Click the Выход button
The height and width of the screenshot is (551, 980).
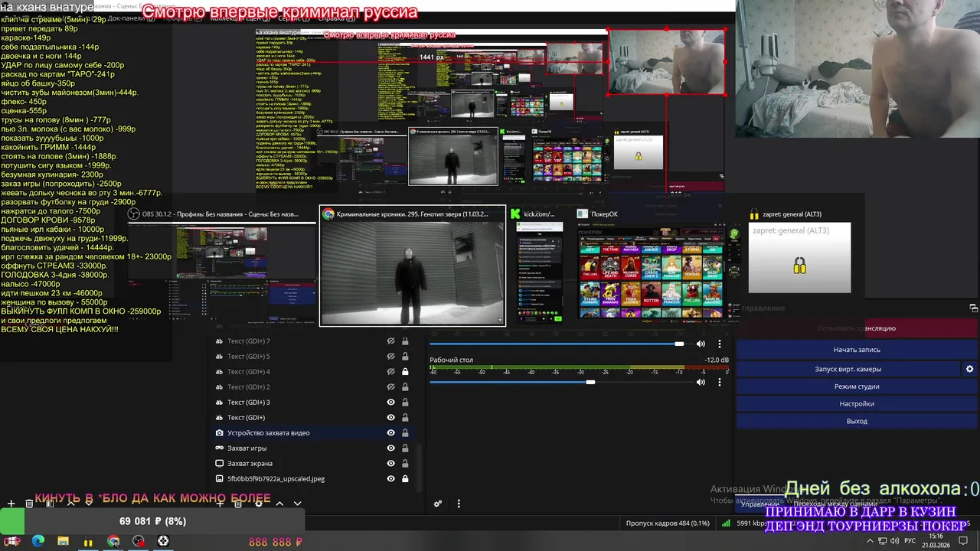pos(856,422)
